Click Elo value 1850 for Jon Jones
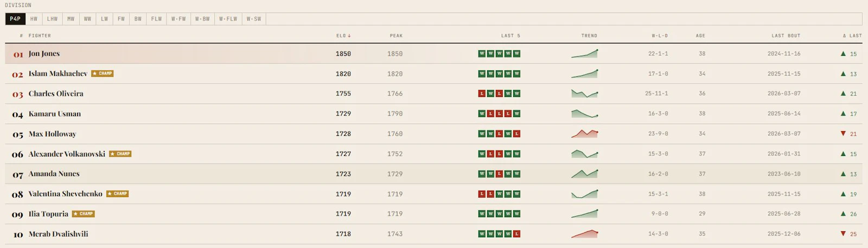This screenshot has height=248, width=868. point(343,54)
